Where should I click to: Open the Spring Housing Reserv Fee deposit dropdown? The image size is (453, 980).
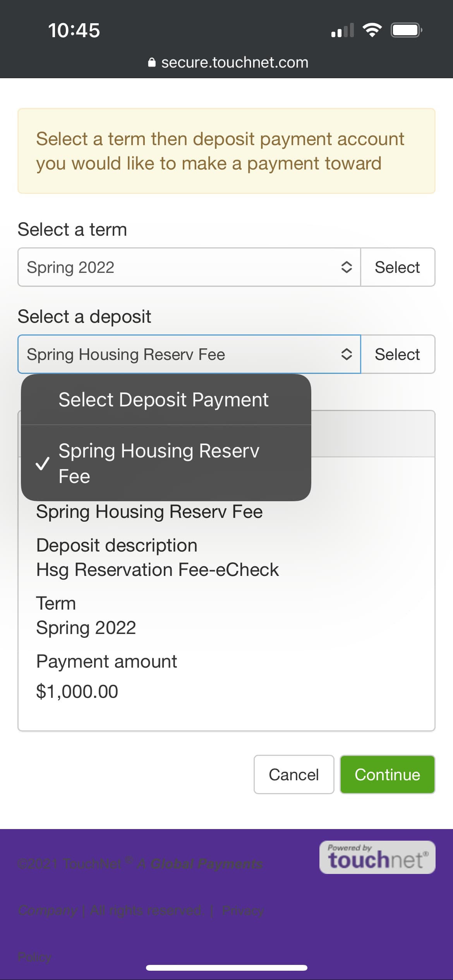point(182,354)
